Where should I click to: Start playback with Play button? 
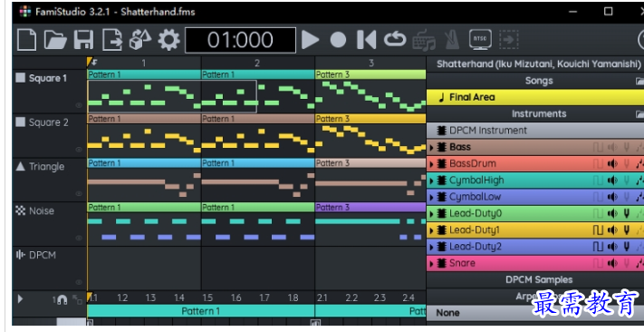tap(310, 40)
